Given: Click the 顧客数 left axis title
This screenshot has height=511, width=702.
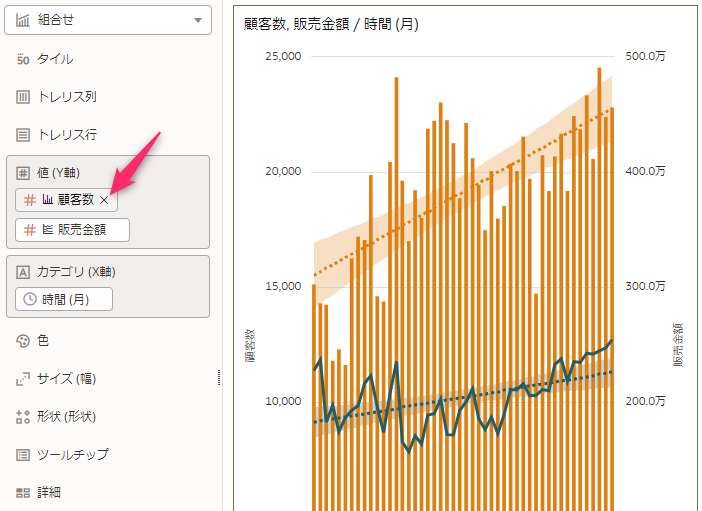Looking at the screenshot, I should 250,345.
